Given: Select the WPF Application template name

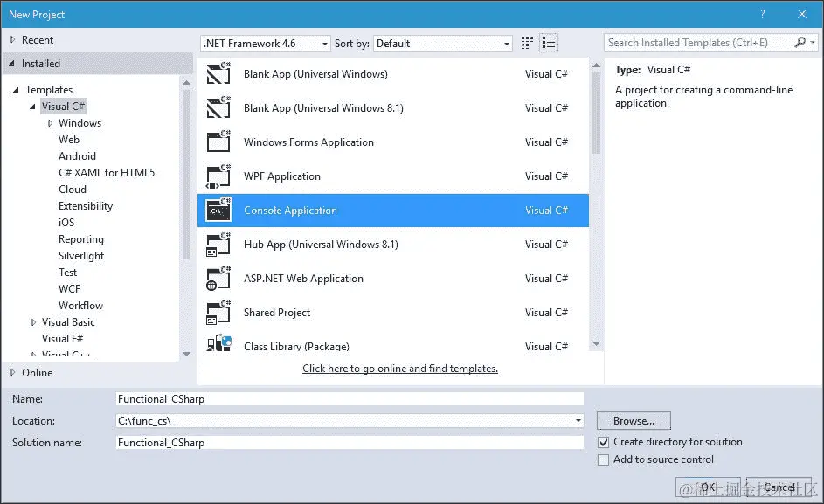Looking at the screenshot, I should (x=282, y=176).
